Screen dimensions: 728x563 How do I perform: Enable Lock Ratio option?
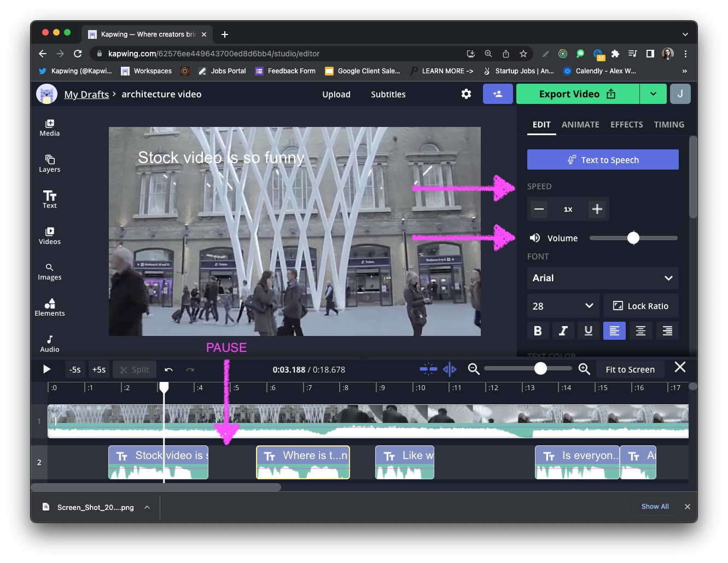pyautogui.click(x=640, y=306)
